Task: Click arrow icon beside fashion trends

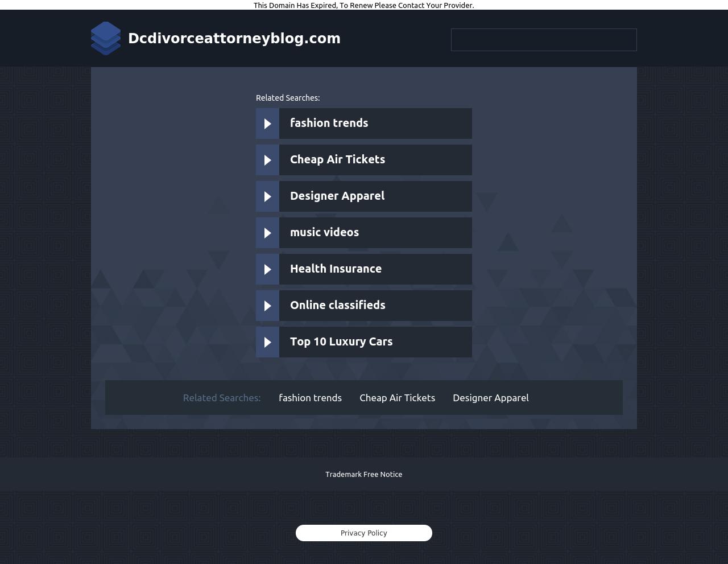Action: 267,123
